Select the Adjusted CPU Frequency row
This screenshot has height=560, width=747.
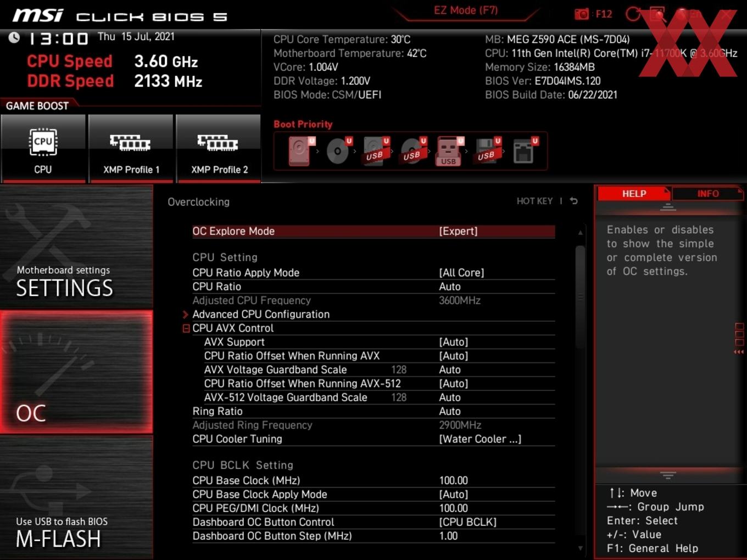374,300
